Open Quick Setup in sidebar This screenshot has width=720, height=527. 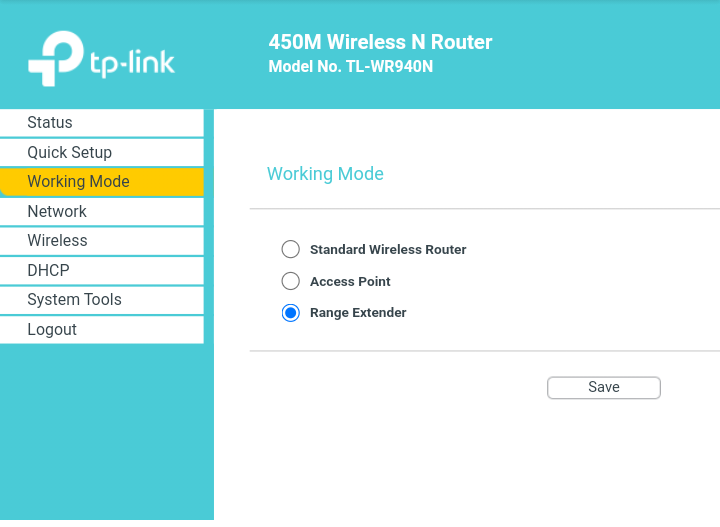101,152
